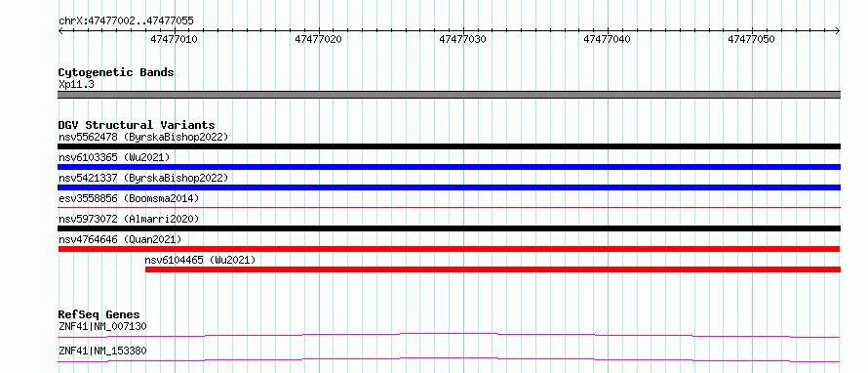Click the black nsv5973072 variant bar

[449, 228]
